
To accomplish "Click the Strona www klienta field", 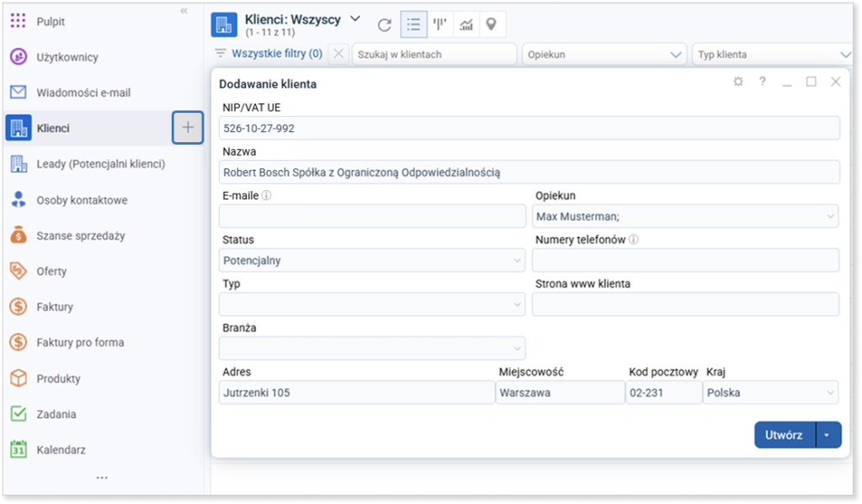I will [685, 305].
